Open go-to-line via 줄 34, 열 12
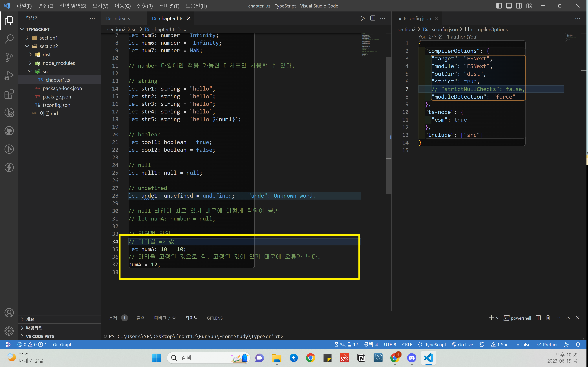Viewport: 588px width, 367px height. (346, 344)
